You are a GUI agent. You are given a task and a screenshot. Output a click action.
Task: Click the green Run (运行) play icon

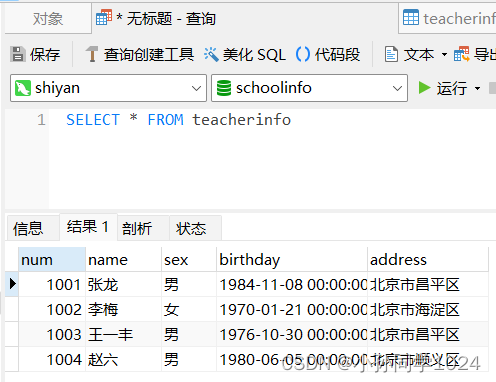click(424, 88)
